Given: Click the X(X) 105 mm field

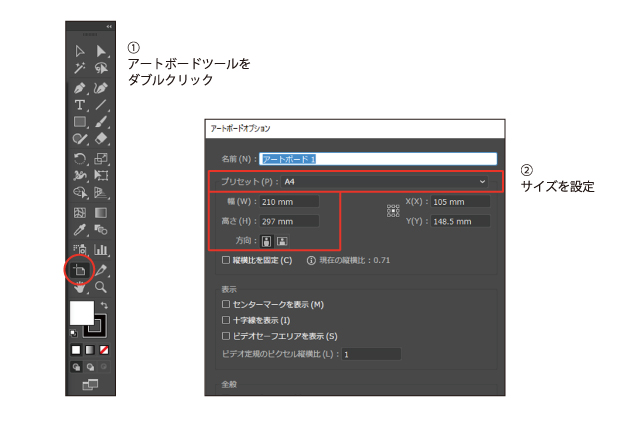Looking at the screenshot, I should tap(460, 202).
